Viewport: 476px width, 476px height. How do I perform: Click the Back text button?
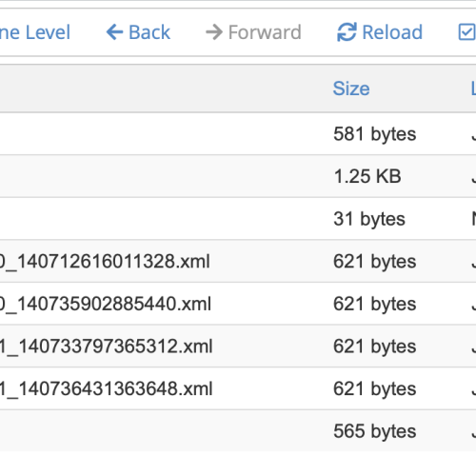coord(149,32)
